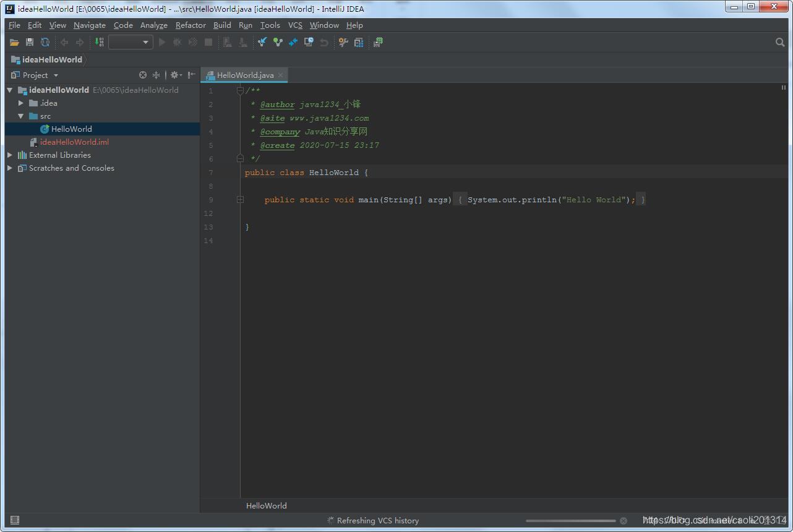Build the project with the green arrow icon
Image resolution: width=793 pixels, height=532 pixels.
[100, 42]
